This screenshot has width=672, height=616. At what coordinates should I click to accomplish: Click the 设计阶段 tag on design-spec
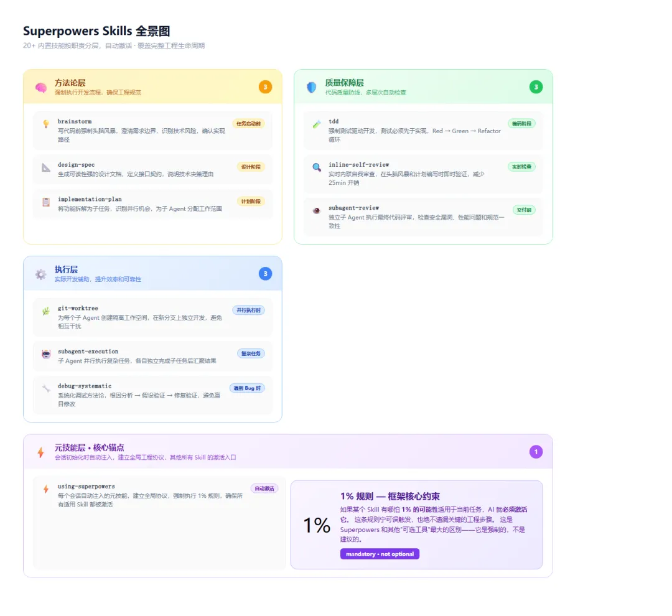(251, 167)
